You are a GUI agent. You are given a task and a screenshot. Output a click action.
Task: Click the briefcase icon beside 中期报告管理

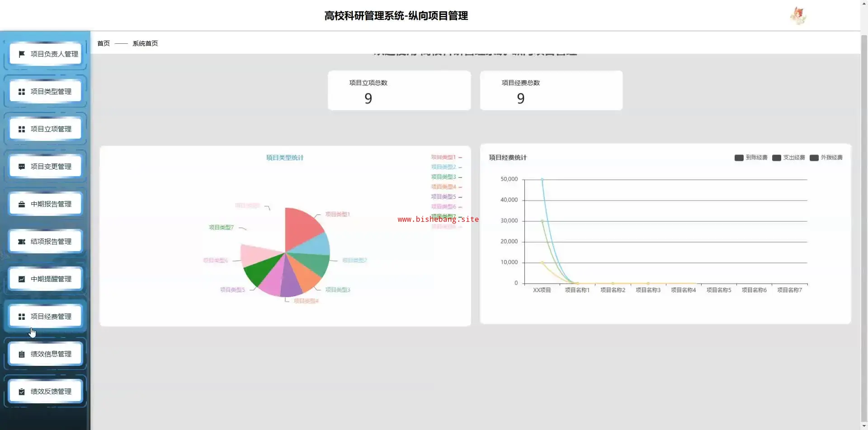tap(21, 204)
